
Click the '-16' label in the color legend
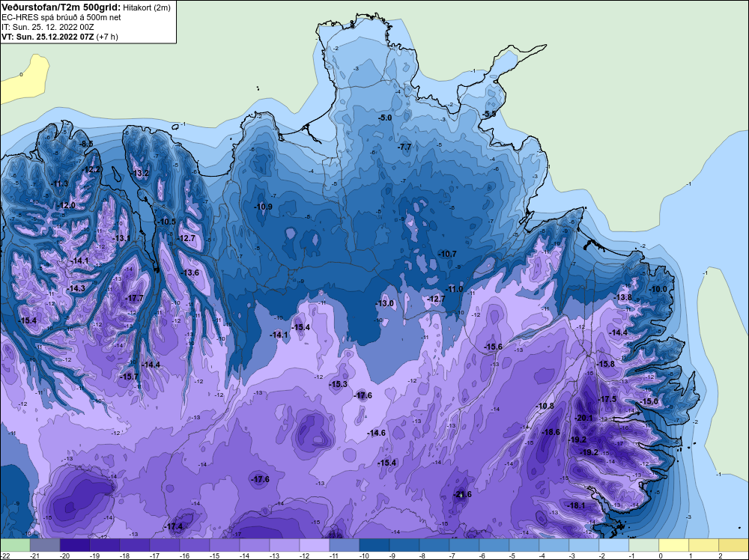pyautogui.click(x=184, y=556)
